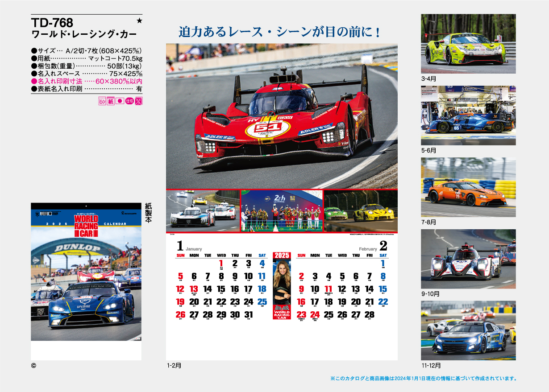Select January 13 holiday date

click(194, 289)
